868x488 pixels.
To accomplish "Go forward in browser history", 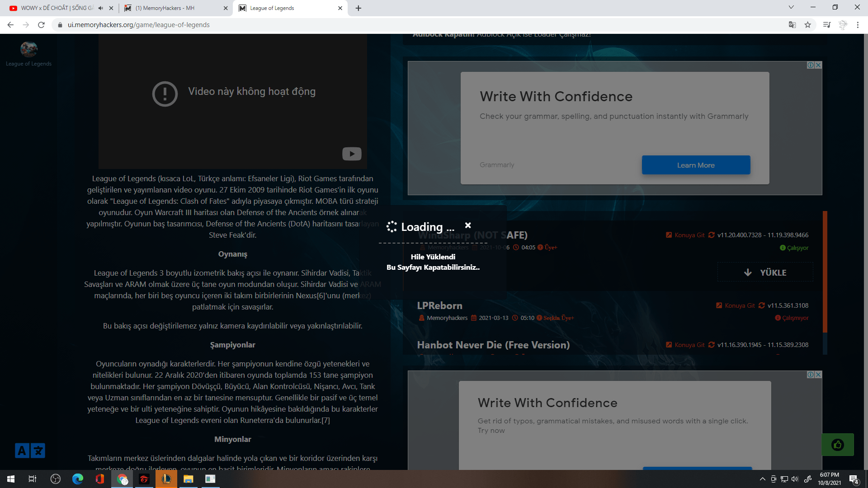I will coord(26,25).
